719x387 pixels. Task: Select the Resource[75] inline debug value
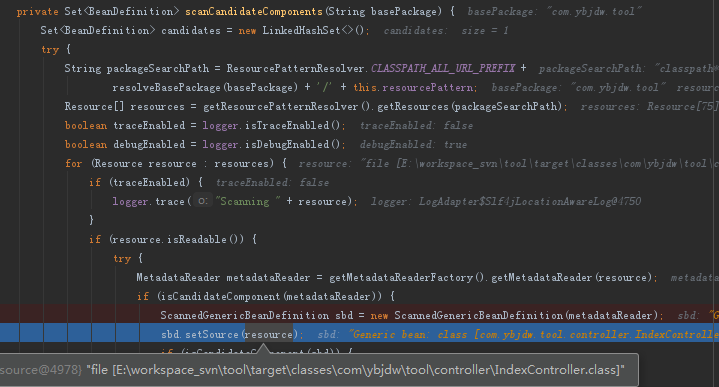(x=682, y=107)
